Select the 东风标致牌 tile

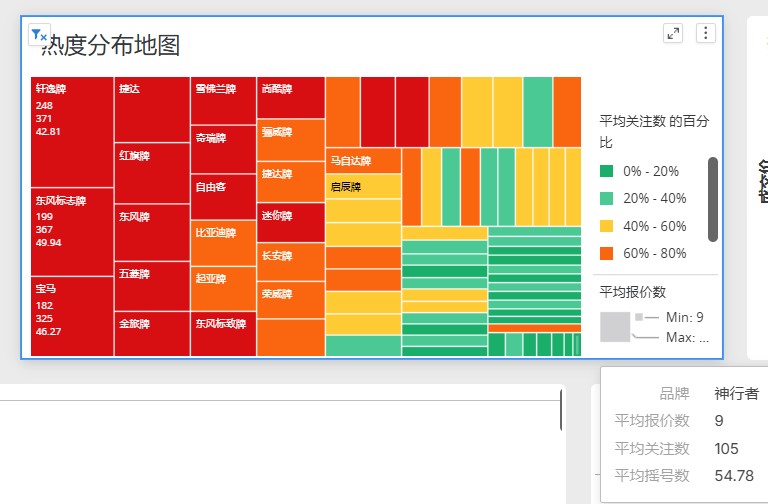223,334
